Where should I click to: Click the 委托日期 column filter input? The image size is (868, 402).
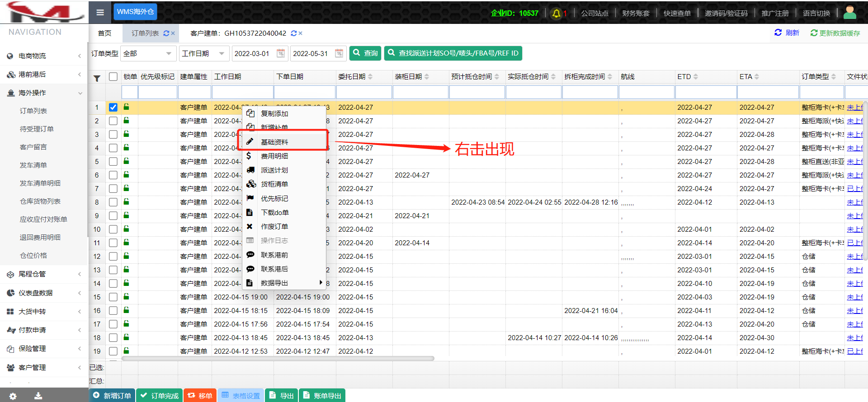click(364, 92)
